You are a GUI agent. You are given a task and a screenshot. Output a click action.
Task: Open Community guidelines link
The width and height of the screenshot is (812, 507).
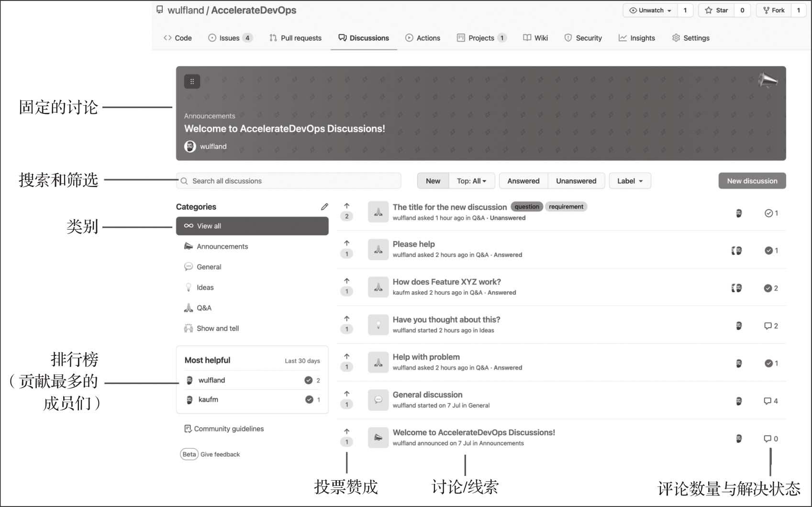point(224,429)
